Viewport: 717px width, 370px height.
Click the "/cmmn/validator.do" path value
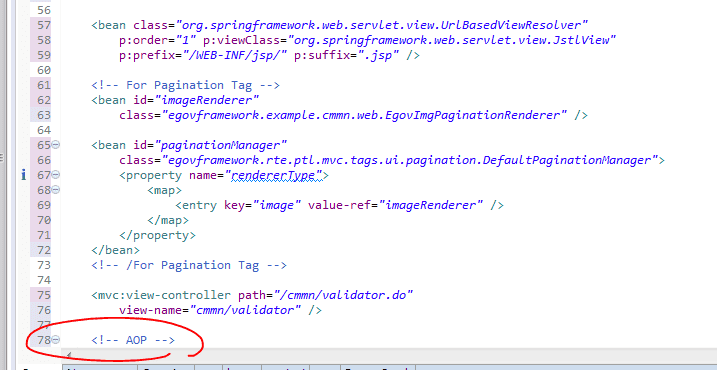pyautogui.click(x=343, y=295)
